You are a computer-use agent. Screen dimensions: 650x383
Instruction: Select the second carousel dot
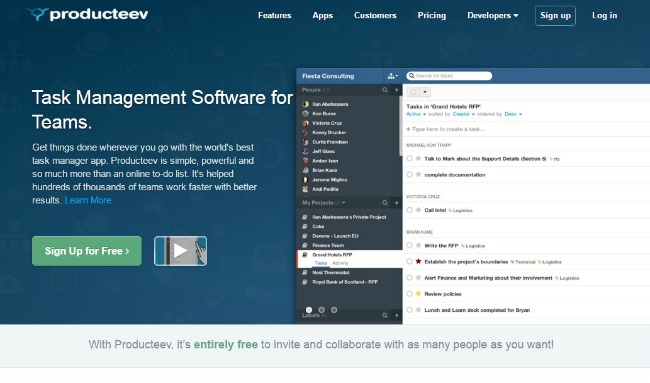click(x=321, y=310)
